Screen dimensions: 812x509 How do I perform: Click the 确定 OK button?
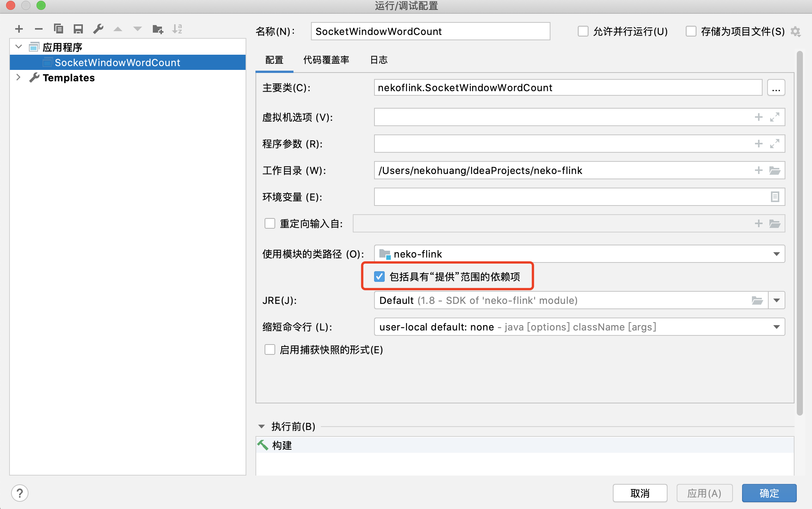click(769, 493)
